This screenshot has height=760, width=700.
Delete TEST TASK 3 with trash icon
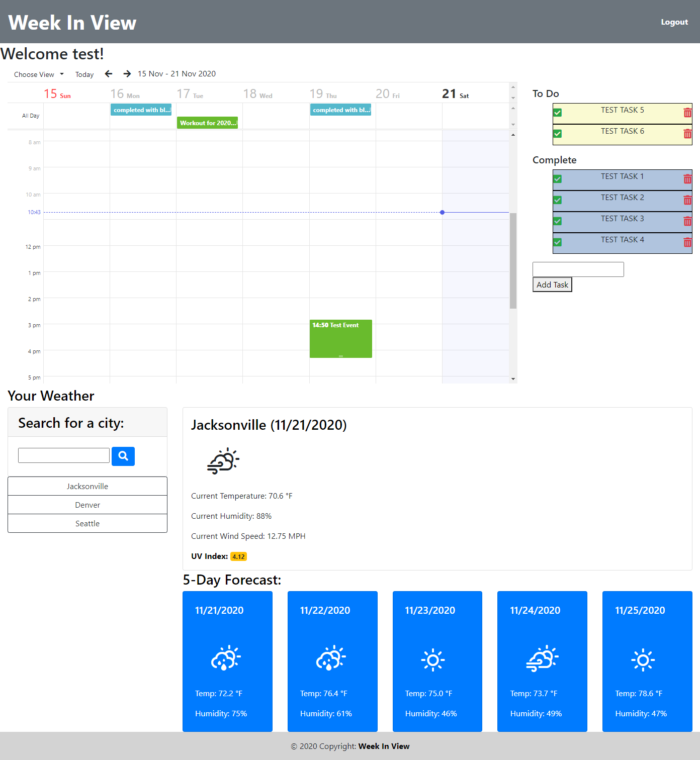[687, 222]
